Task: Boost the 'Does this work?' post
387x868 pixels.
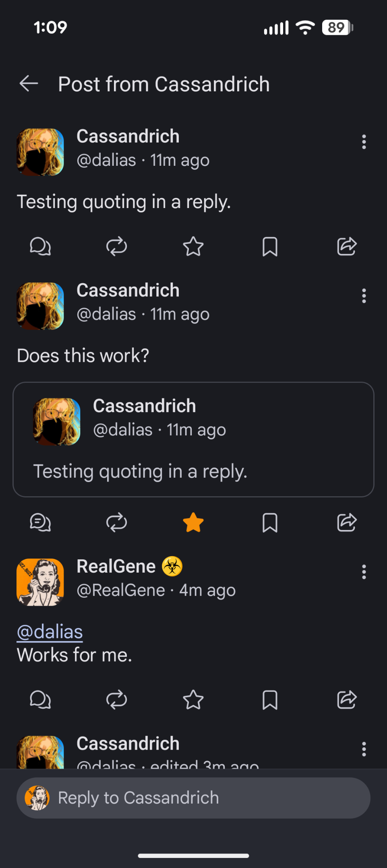Action: click(117, 522)
